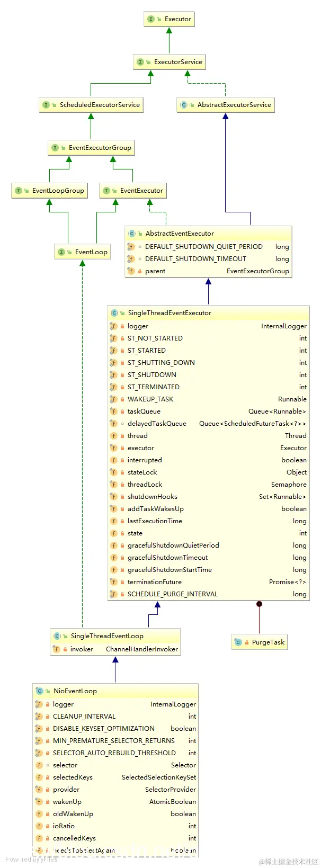The image size is (321, 868).
Task: Click field icon beside SingleThreadEventExecutor logger
Action: pos(113,326)
